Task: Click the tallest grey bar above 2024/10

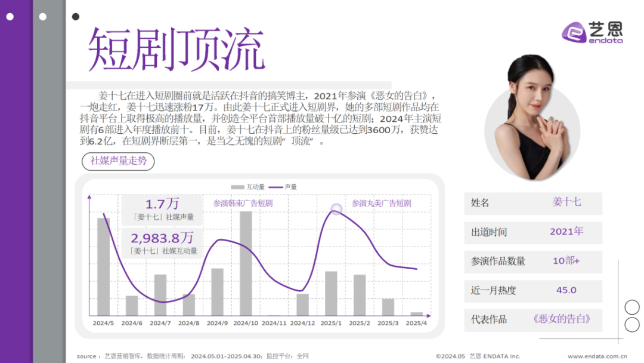Action: coord(246,263)
